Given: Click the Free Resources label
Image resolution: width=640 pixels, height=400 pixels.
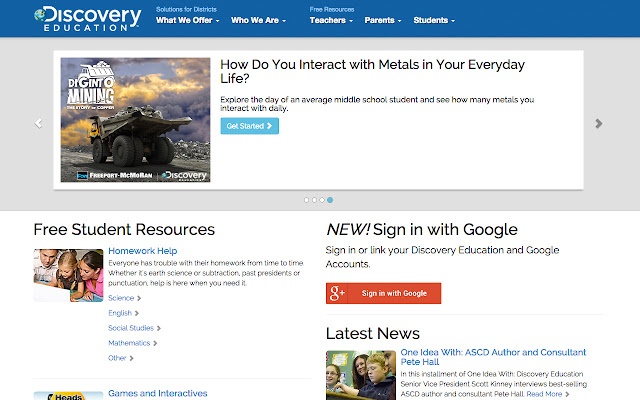Looking at the screenshot, I should pyautogui.click(x=332, y=9).
